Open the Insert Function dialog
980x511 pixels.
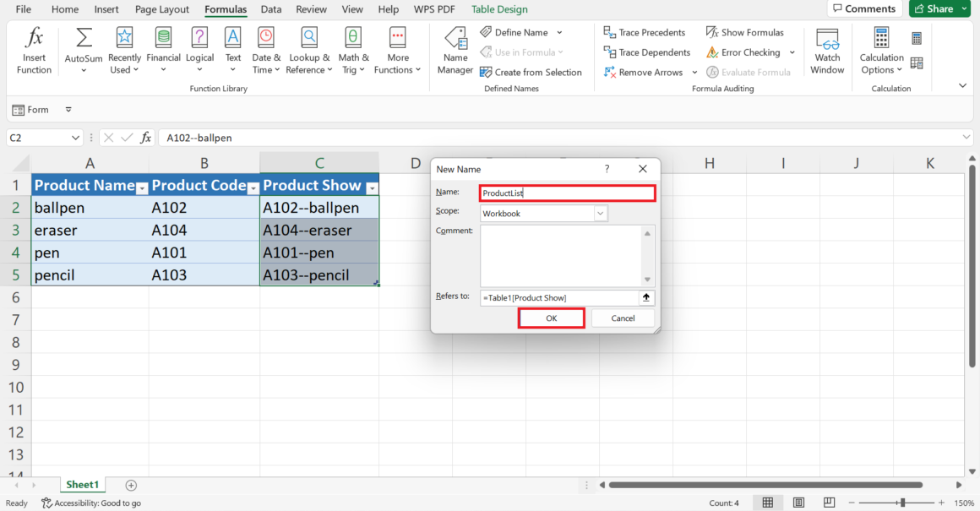34,49
